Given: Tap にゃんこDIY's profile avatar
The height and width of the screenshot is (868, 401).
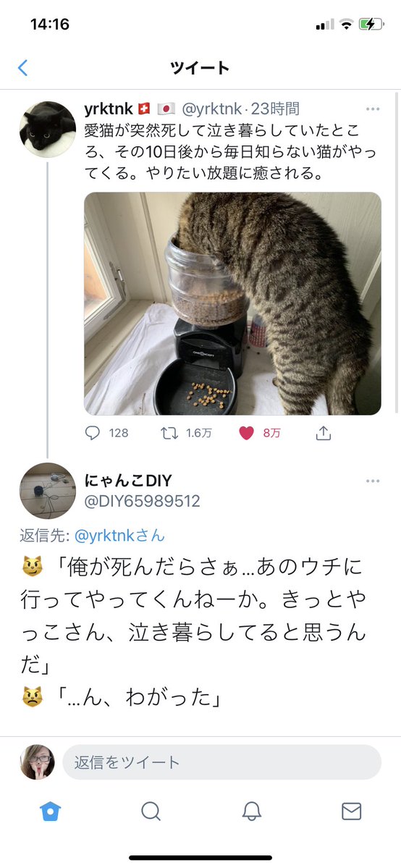Looking at the screenshot, I should tap(48, 490).
